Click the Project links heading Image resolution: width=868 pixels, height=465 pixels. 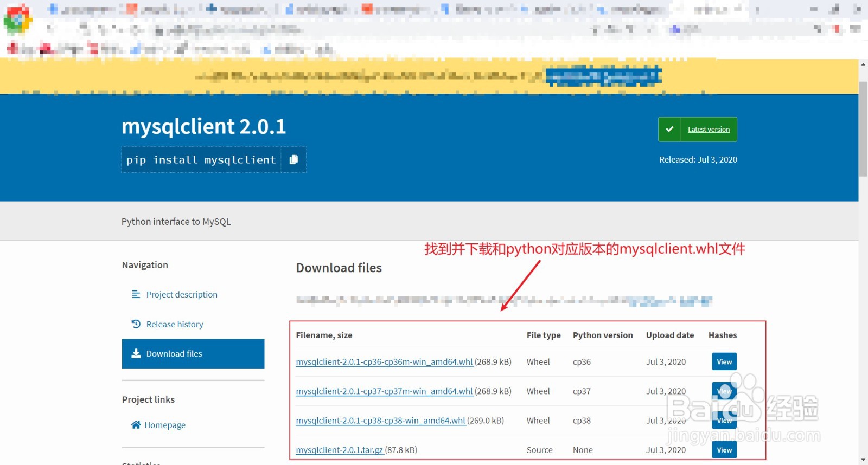click(148, 399)
